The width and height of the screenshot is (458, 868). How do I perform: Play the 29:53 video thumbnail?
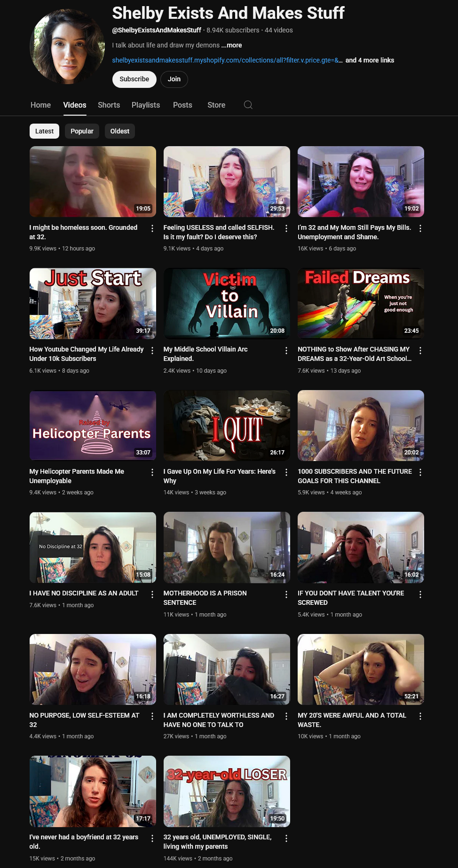[x=227, y=181]
